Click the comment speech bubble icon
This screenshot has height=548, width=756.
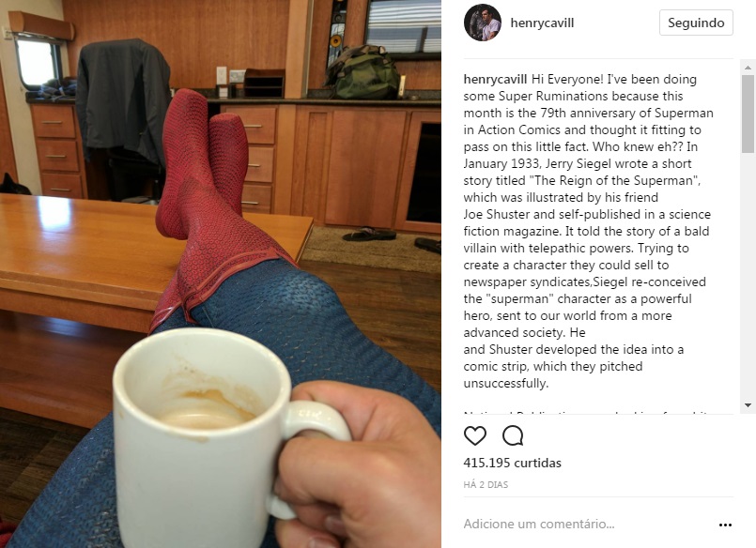pyautogui.click(x=513, y=435)
